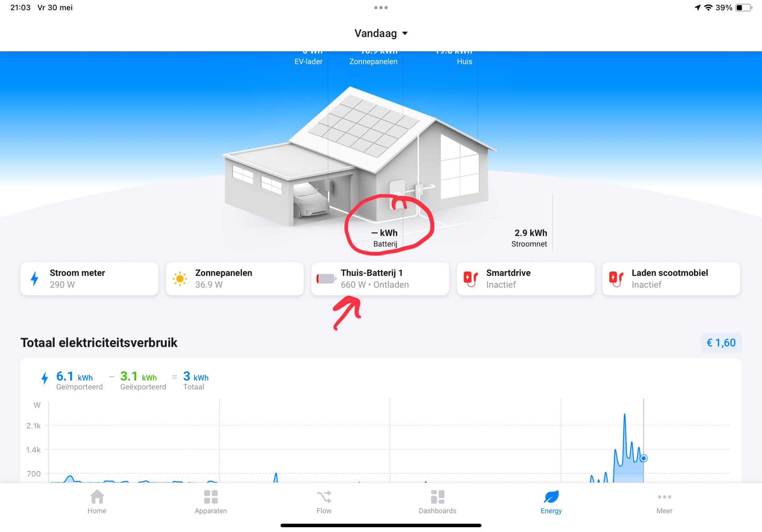Tap the Home house icon
The image size is (762, 532).
pos(97,496)
